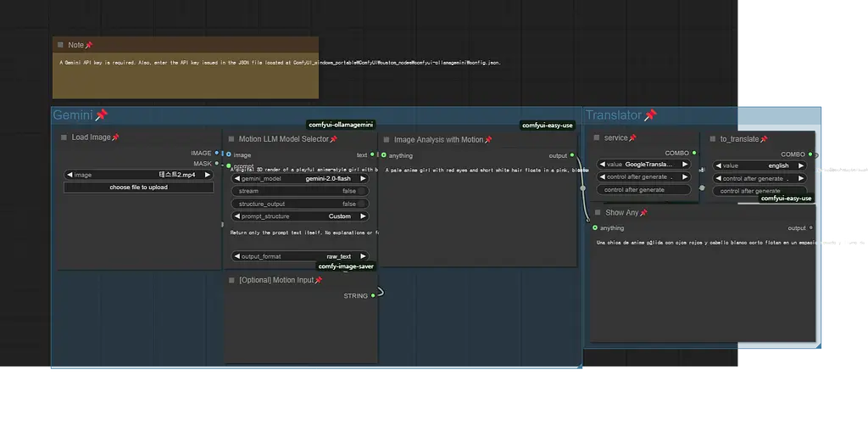Click the right arrow of service value selector
This screenshot has height=431, width=868.
coord(685,165)
